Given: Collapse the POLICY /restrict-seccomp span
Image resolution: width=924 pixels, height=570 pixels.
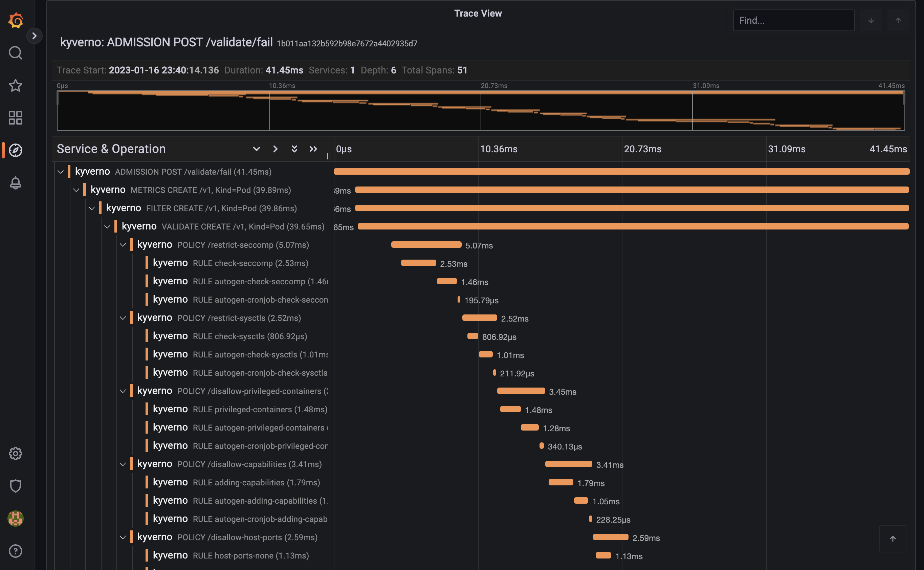Looking at the screenshot, I should point(123,245).
